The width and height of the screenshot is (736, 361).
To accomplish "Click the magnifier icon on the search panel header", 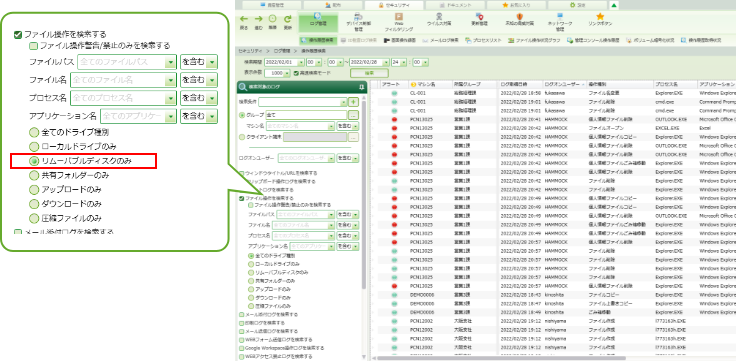I will [x=243, y=87].
